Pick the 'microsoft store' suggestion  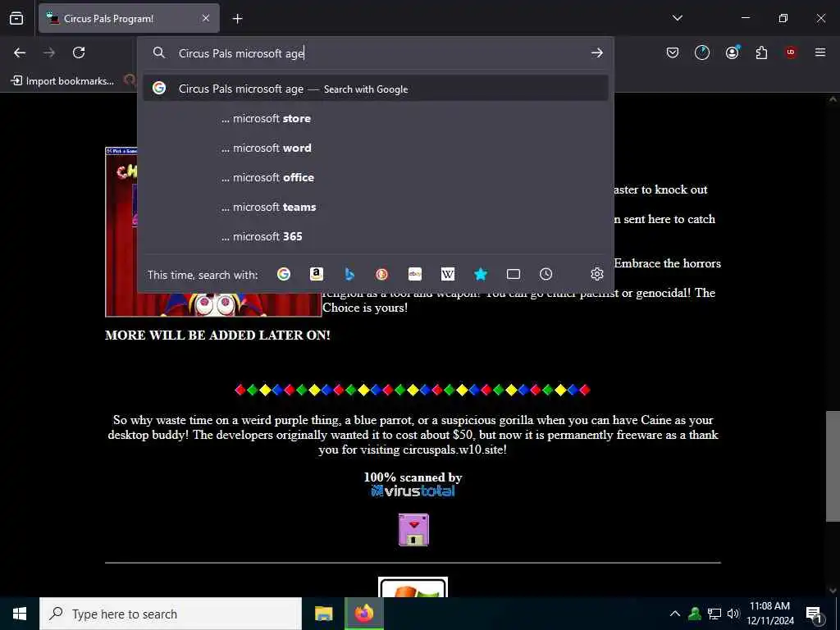point(376,118)
